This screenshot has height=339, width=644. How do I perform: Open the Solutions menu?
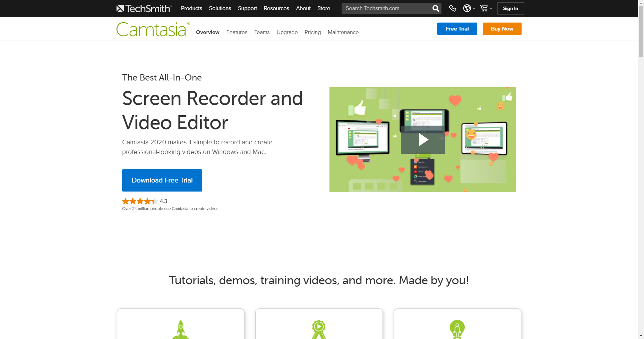click(x=220, y=8)
